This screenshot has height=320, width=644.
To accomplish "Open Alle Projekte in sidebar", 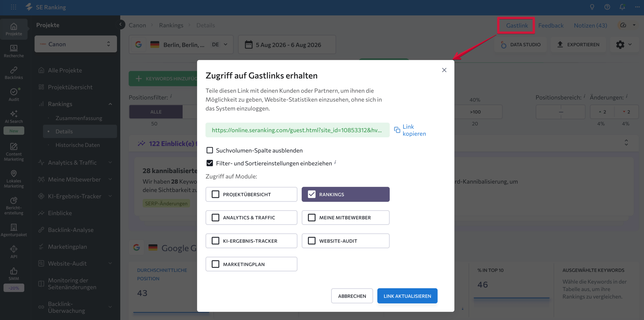I will point(65,70).
